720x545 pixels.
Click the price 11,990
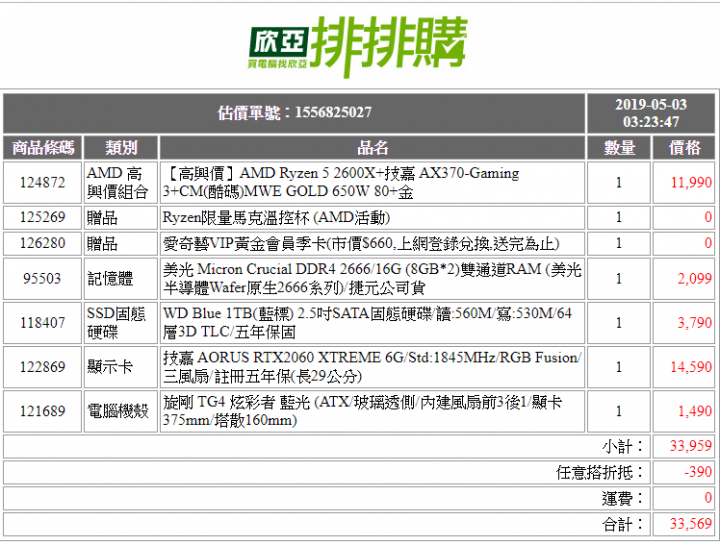691,183
